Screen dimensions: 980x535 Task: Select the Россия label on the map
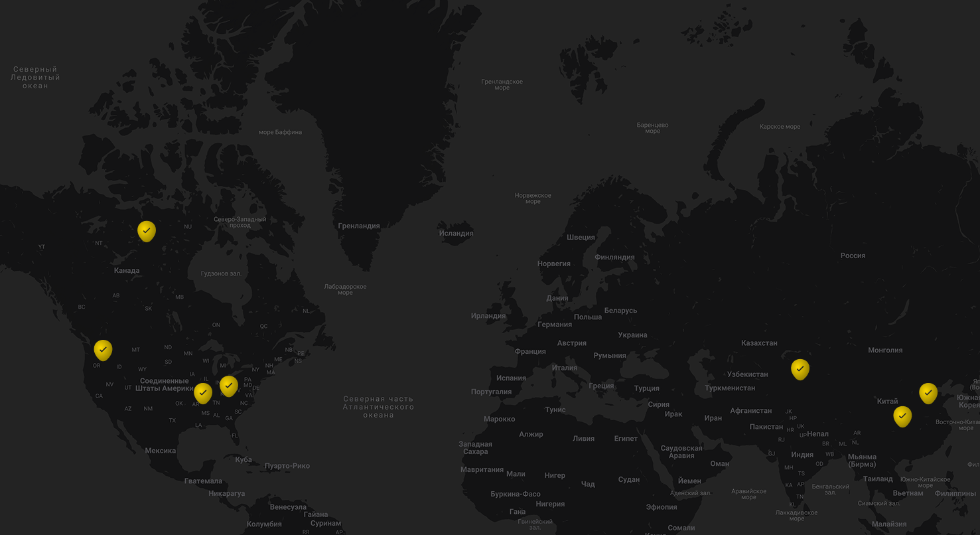[853, 256]
